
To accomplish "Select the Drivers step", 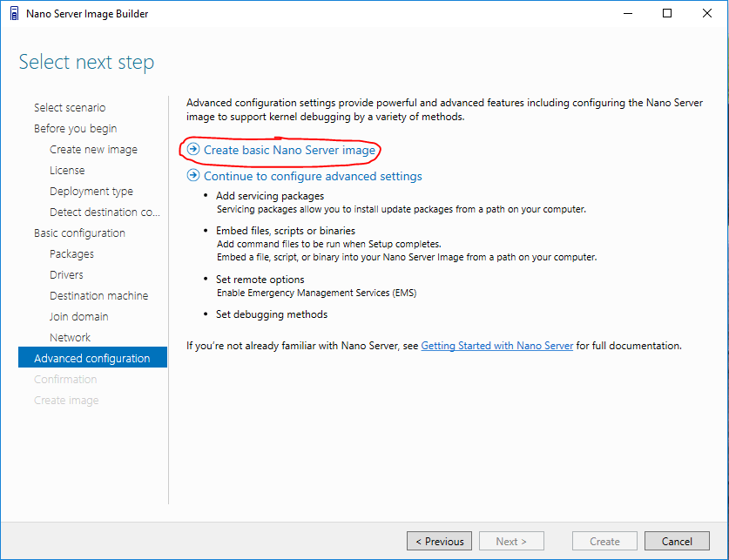I will (x=66, y=275).
